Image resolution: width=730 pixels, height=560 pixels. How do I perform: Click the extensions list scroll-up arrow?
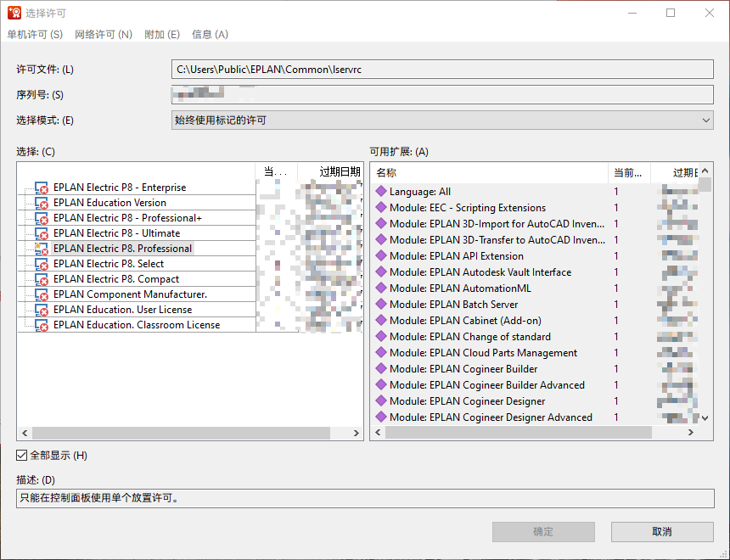705,171
